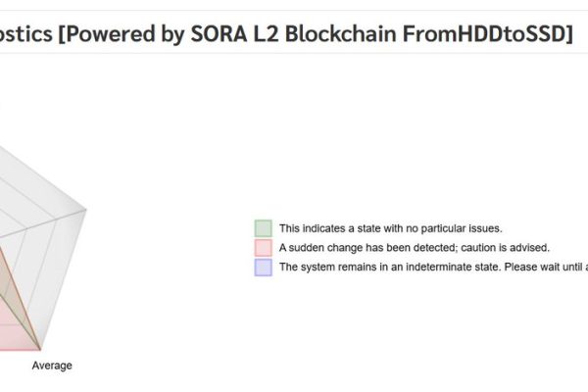Viewport: 588px width, 392px height.
Task: Click "[Powered by" in the heading
Action: (x=122, y=33)
